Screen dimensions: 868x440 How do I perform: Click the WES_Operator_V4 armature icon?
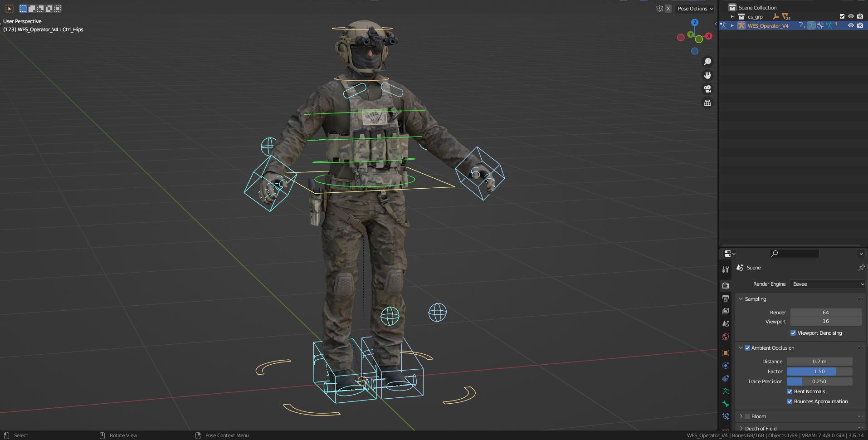pos(741,26)
